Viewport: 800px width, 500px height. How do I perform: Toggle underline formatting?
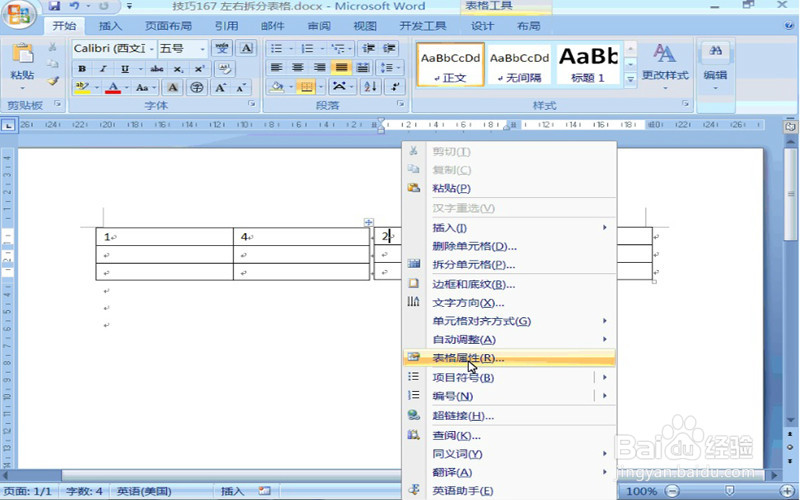124,68
